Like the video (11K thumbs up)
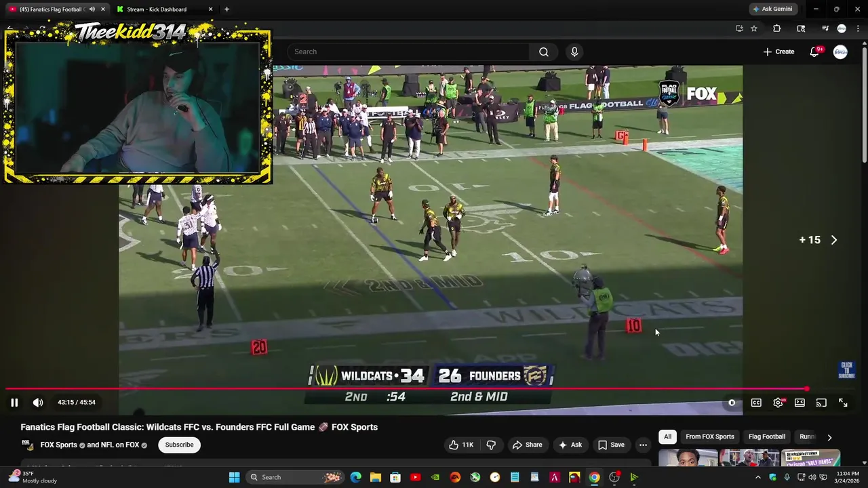Viewport: 868px width, 488px height. (461, 445)
